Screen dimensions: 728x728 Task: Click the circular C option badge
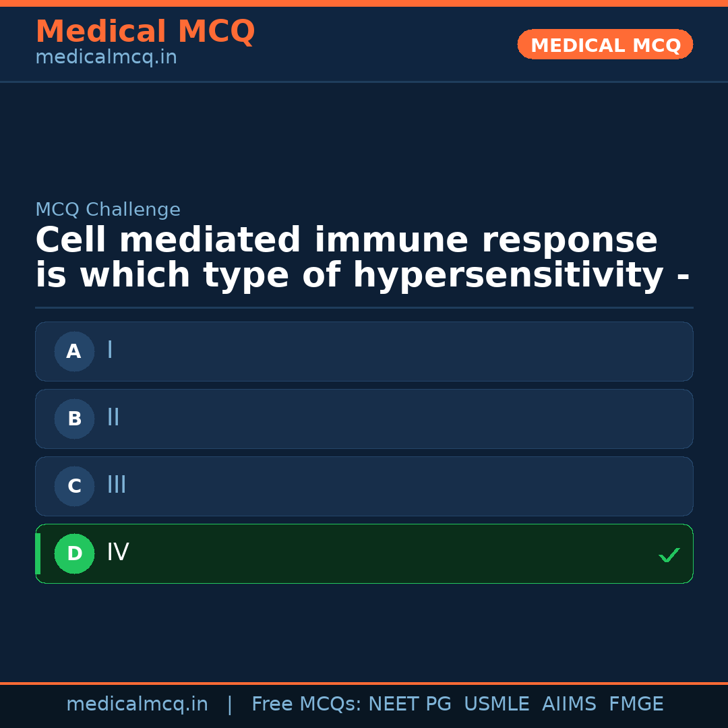74,486
